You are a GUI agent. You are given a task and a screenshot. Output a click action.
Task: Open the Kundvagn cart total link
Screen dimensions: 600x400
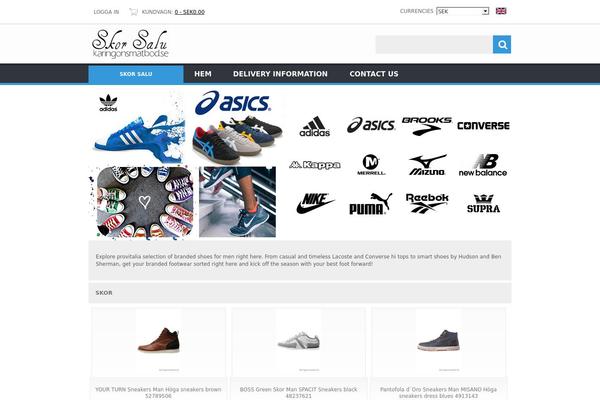coord(189,12)
